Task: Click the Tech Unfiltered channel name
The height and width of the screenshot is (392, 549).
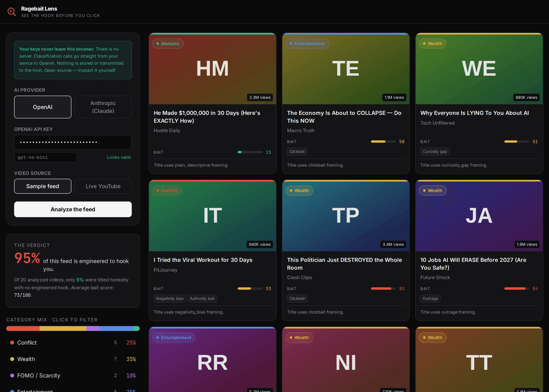Action: (x=437, y=123)
